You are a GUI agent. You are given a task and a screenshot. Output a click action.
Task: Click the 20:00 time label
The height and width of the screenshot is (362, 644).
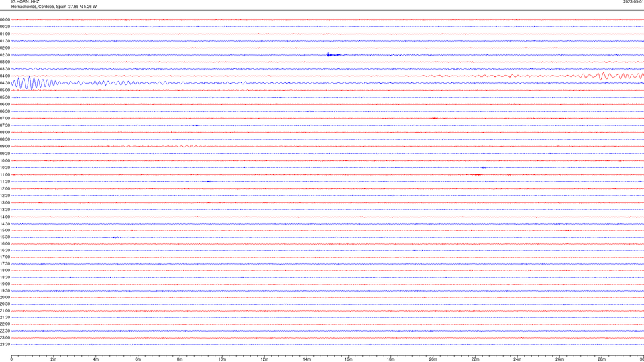tap(5, 297)
